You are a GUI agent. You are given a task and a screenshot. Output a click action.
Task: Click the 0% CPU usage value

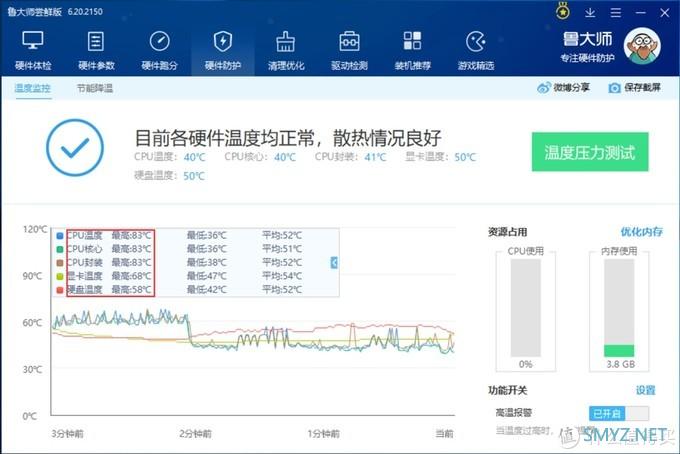(525, 364)
